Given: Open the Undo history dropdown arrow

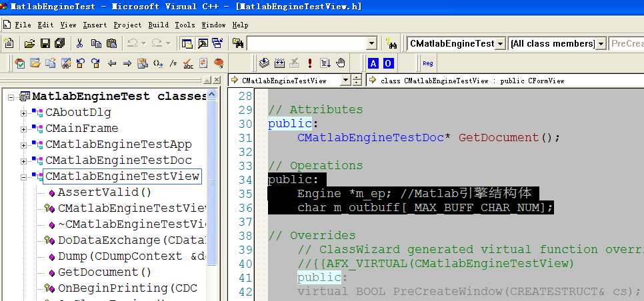Looking at the screenshot, I should [143, 43].
